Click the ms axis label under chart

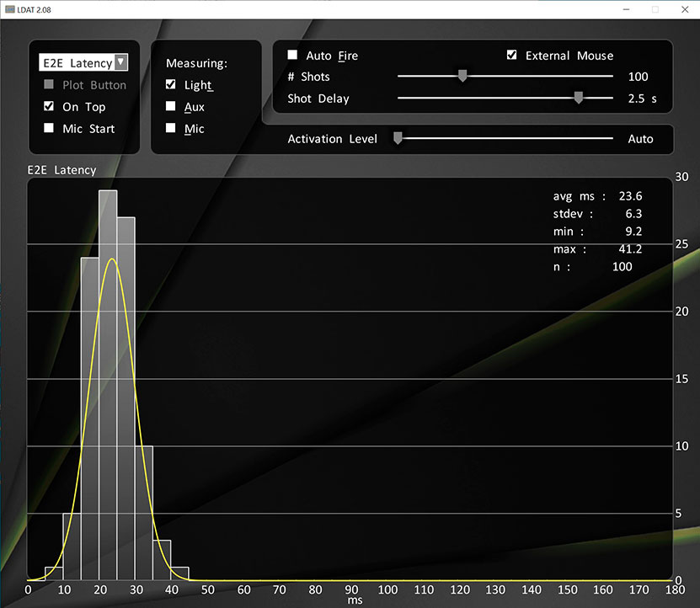[x=355, y=600]
